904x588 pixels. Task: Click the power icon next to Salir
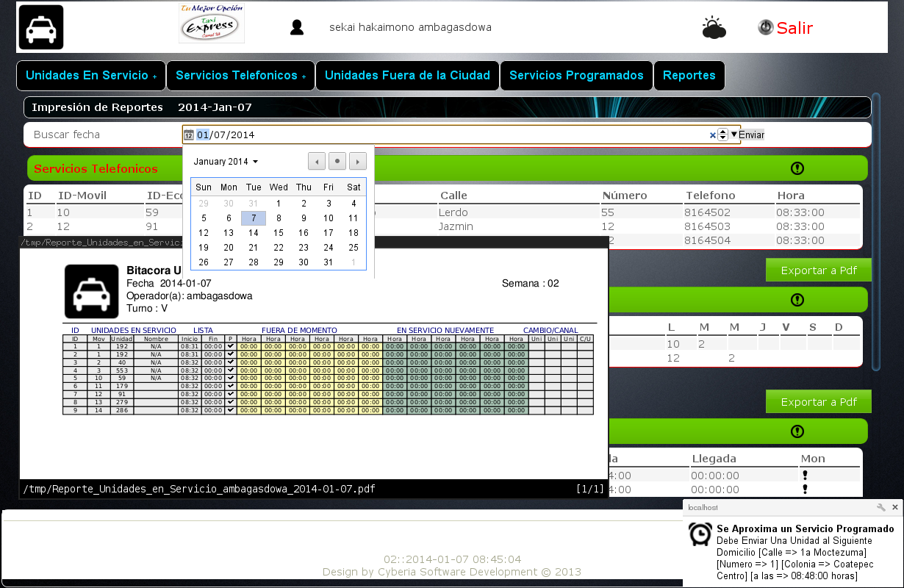(x=765, y=27)
